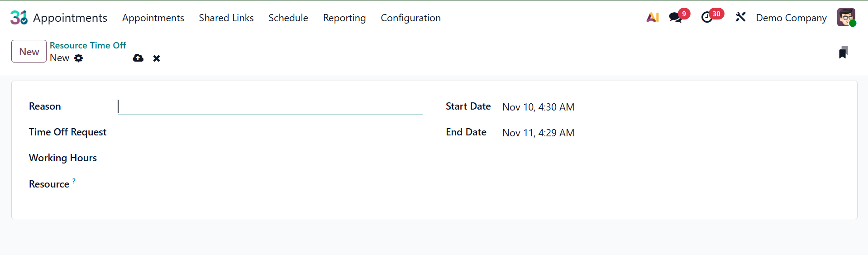The height and width of the screenshot is (255, 868).
Task: Open the activities clock icon
Action: click(x=707, y=18)
